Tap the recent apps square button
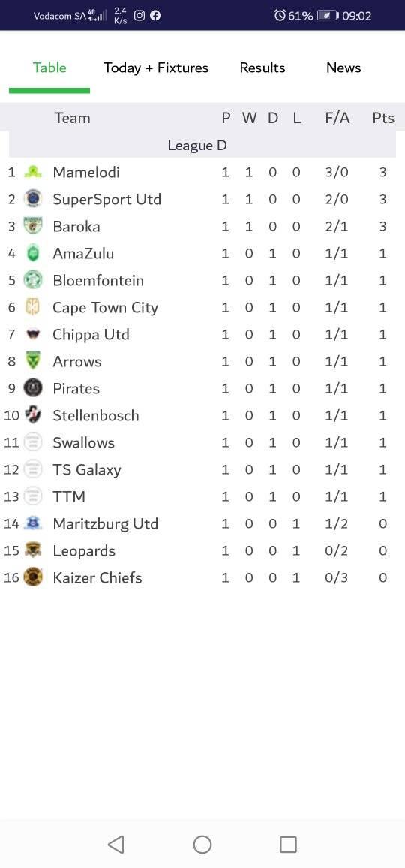 (288, 845)
